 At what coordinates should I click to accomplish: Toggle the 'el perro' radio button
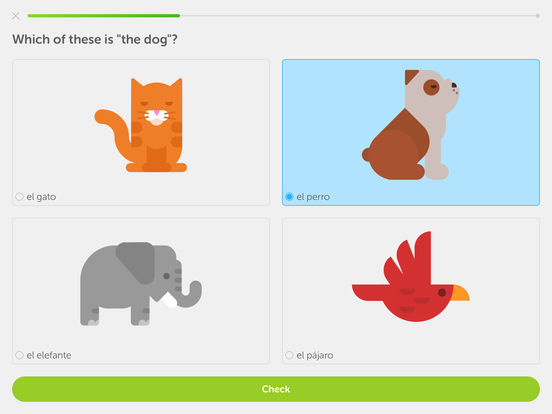(x=289, y=196)
